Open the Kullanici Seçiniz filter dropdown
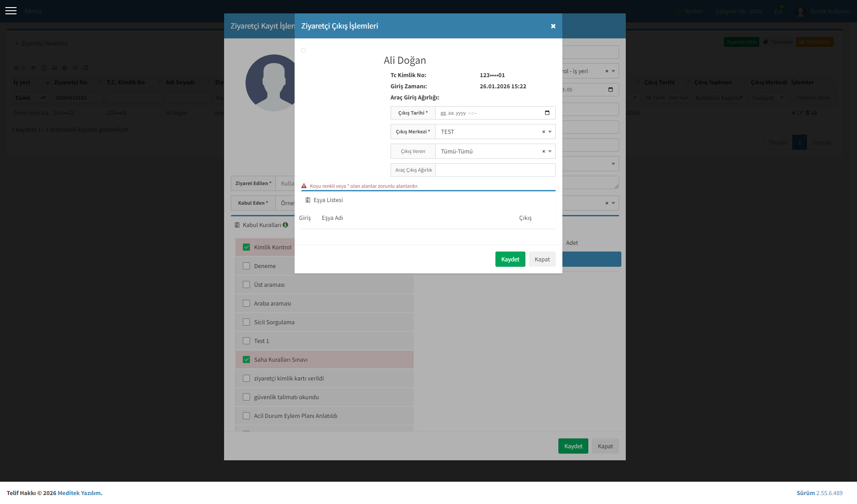Image resolution: width=857 pixels, height=504 pixels. pyautogui.click(x=720, y=98)
